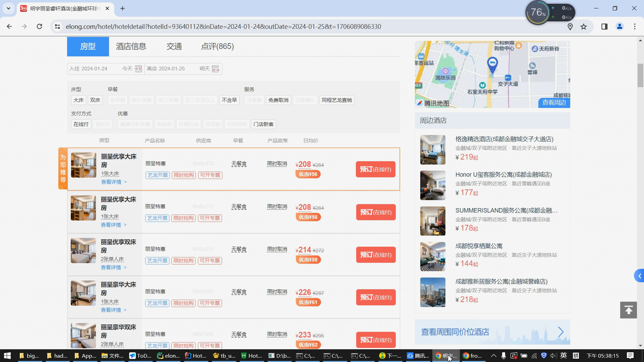644x362 pixels.
Task: Click location permission icon in address bar
Action: click(570, 26)
